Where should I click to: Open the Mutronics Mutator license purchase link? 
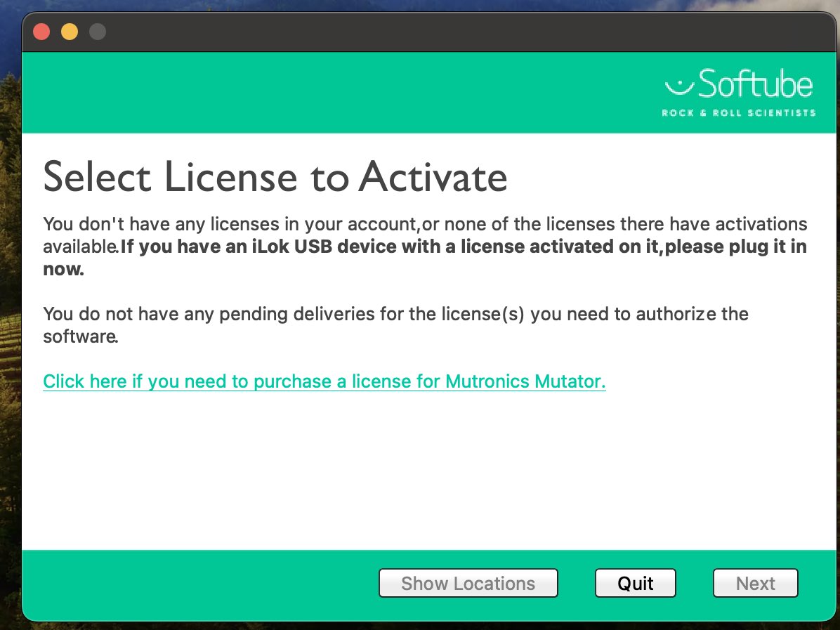[324, 381]
